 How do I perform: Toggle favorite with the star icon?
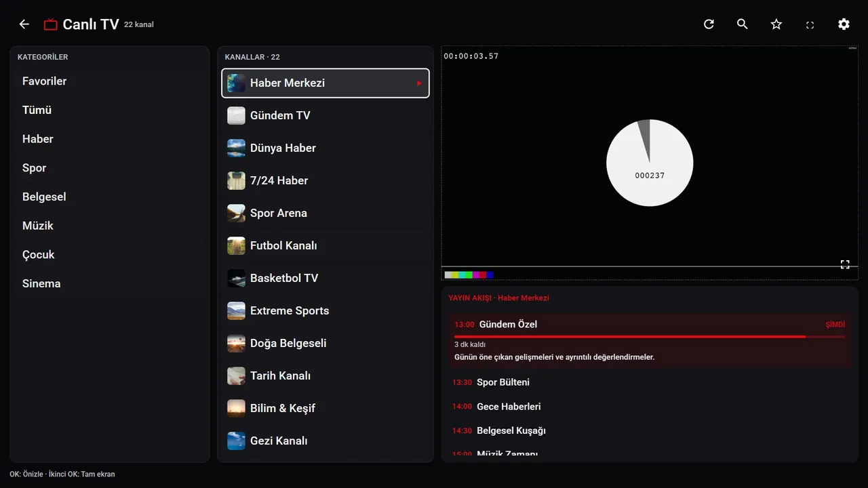[776, 24]
